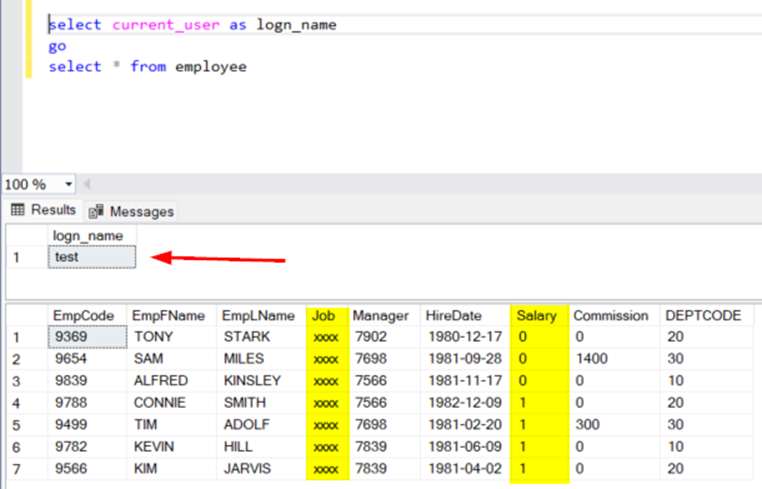Image resolution: width=762 pixels, height=489 pixels.
Task: Select EmpCode cell 9839
Action: (87, 381)
